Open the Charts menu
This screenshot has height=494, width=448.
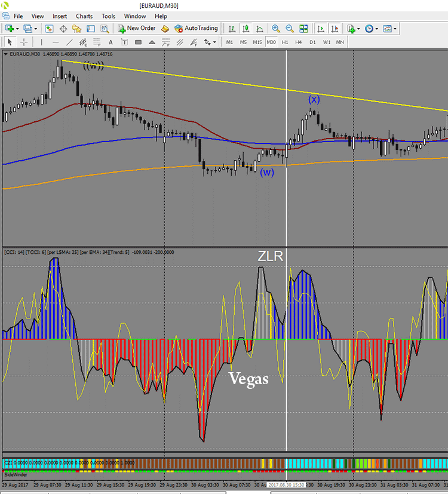pos(84,16)
